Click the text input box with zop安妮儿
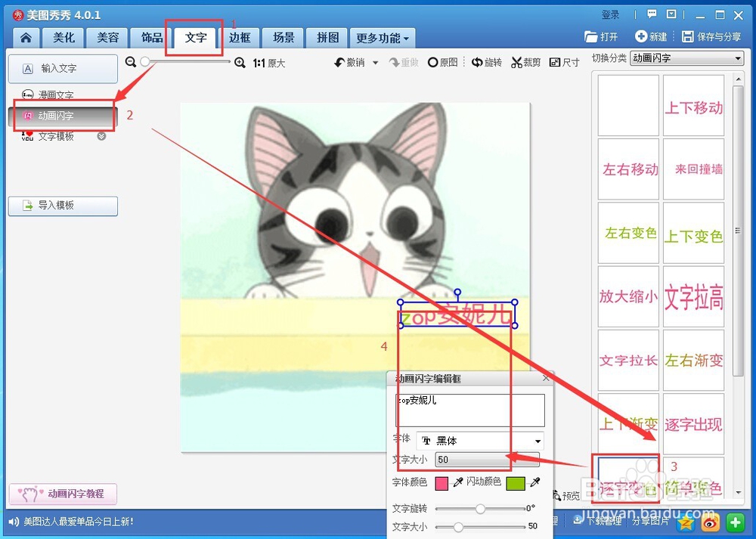Screen dimensions: 756x539 coord(470,410)
